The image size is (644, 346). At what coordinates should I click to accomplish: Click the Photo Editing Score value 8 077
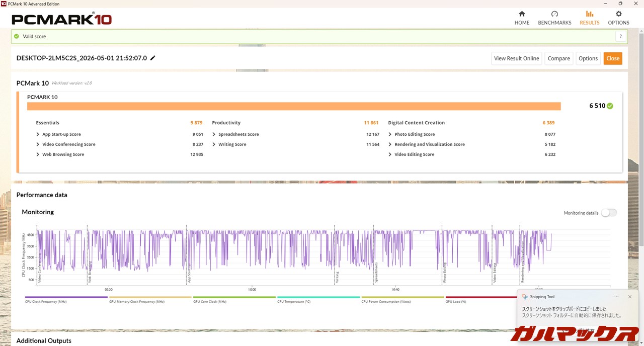[x=550, y=134]
